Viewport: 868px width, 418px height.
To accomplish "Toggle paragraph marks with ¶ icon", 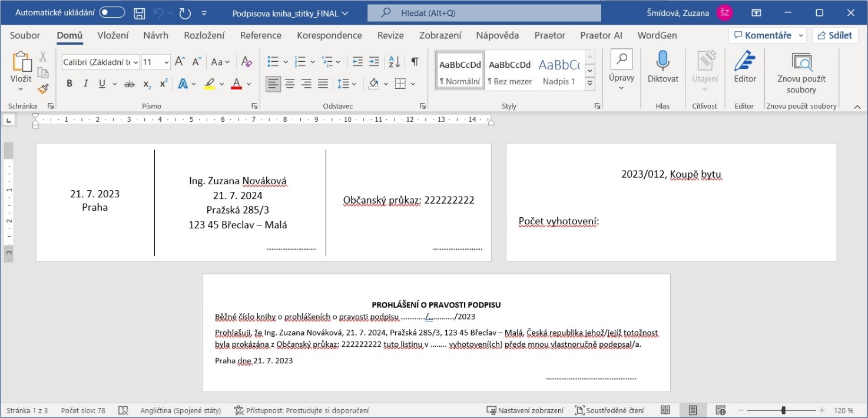I will click(415, 61).
